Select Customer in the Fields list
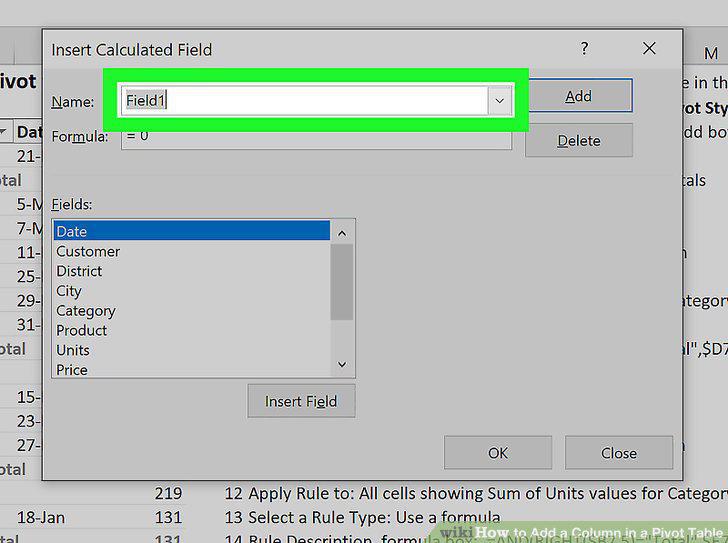The width and height of the screenshot is (728, 543). click(x=192, y=251)
